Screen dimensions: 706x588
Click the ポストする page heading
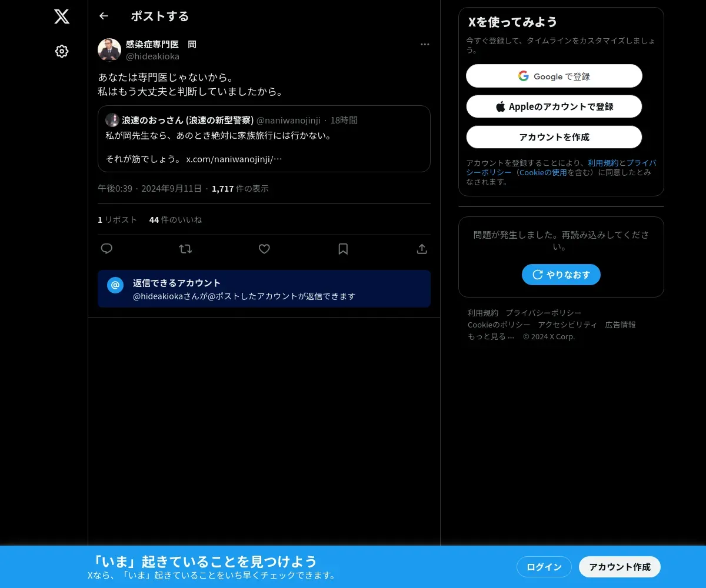[x=160, y=16]
